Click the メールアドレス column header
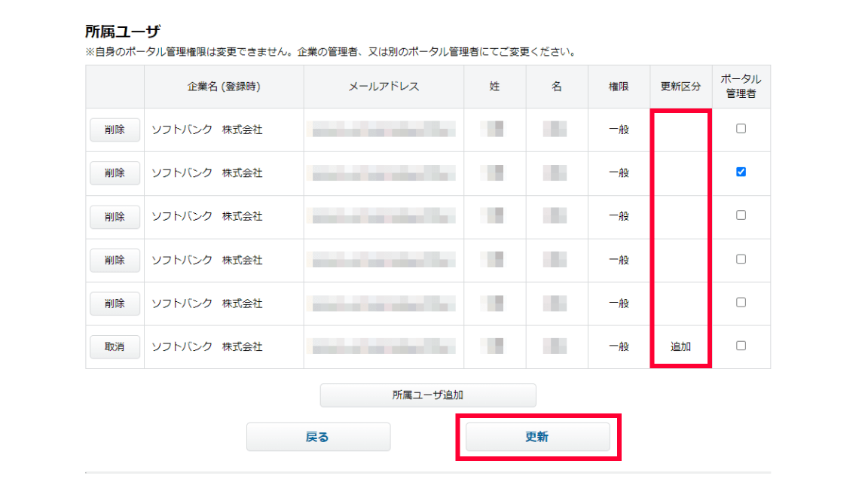This screenshot has height=488, width=868. (384, 87)
